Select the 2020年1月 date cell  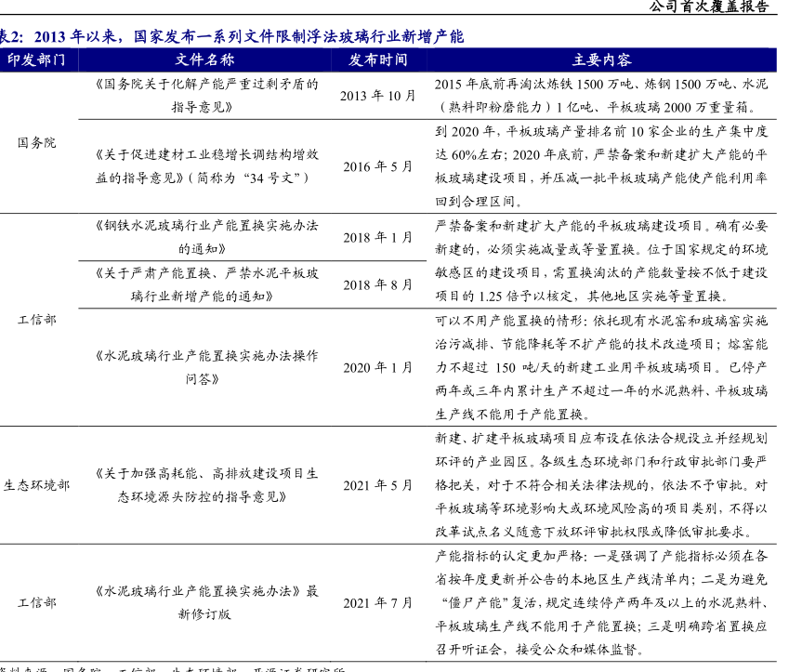pos(377,367)
